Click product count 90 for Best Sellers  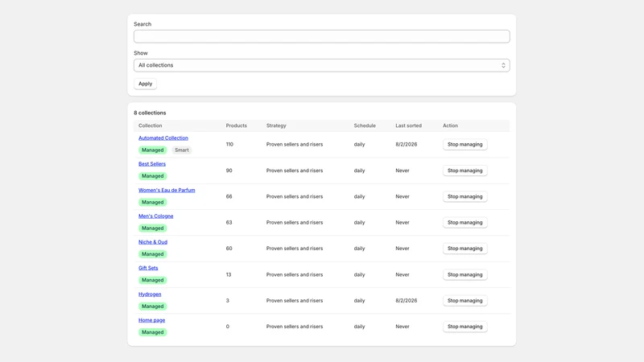point(229,171)
